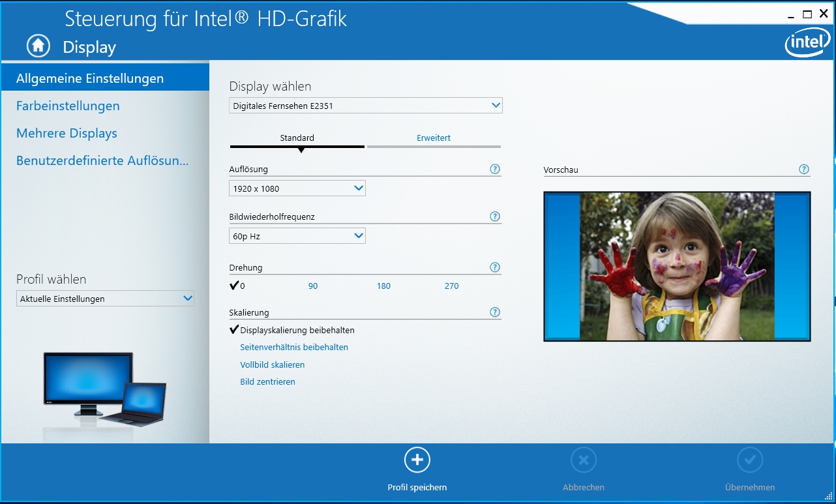Select Bild zentrieren scaling
Screen dimensions: 836x504
click(x=268, y=381)
